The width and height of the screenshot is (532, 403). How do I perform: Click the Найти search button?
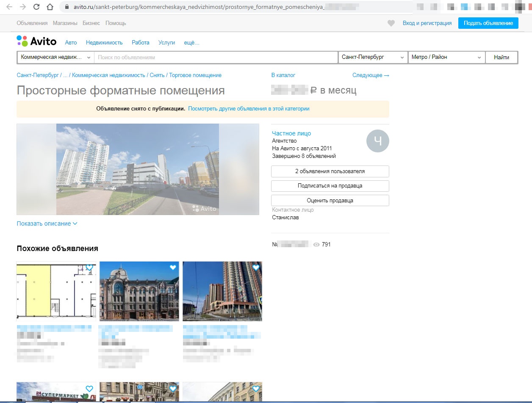tap(502, 57)
